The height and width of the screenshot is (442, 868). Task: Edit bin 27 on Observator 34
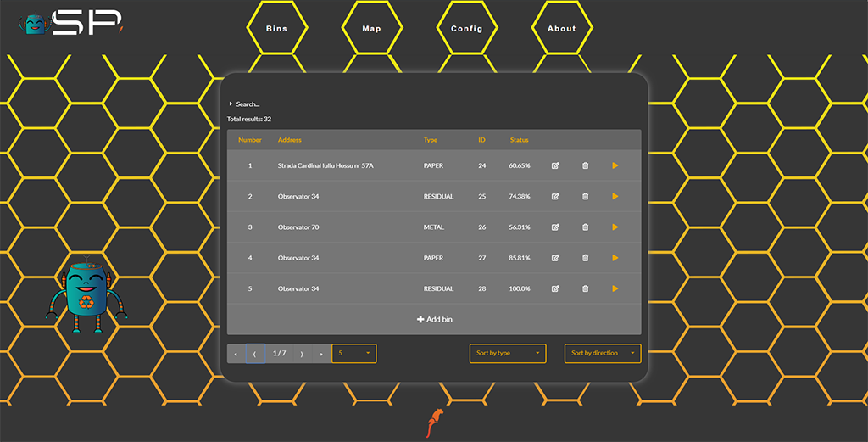(x=555, y=258)
